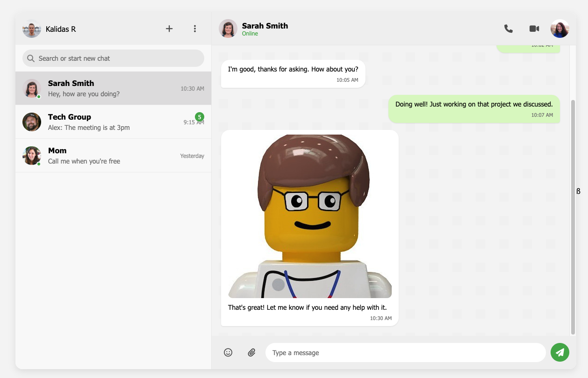Click Sarah Smith's avatar in chat header
588x378 pixels.
(x=228, y=29)
